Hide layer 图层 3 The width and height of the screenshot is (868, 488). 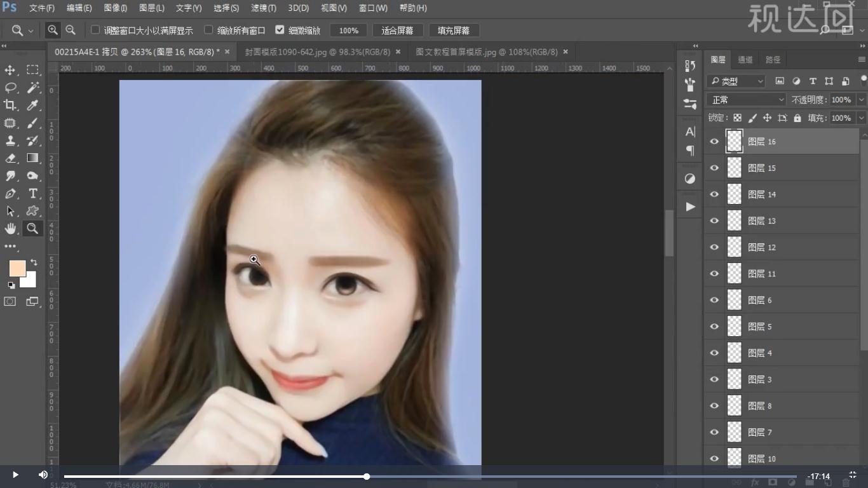coord(714,379)
